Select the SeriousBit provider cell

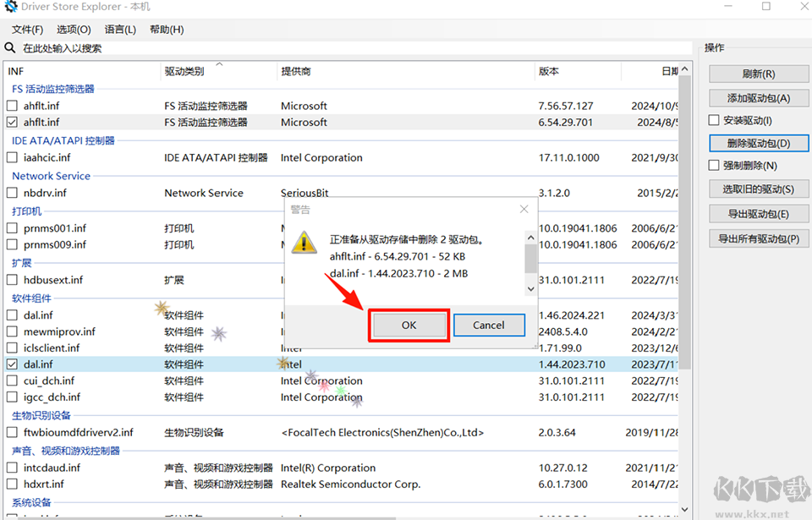304,193
